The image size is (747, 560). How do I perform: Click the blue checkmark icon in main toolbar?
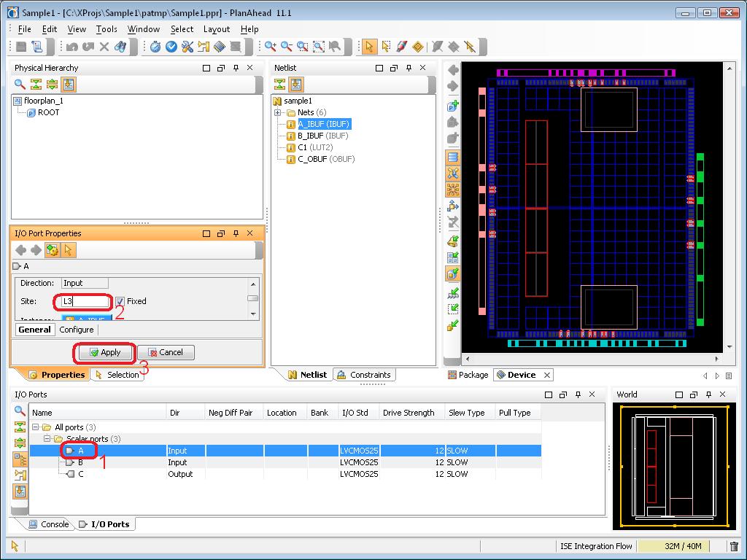coord(171,47)
